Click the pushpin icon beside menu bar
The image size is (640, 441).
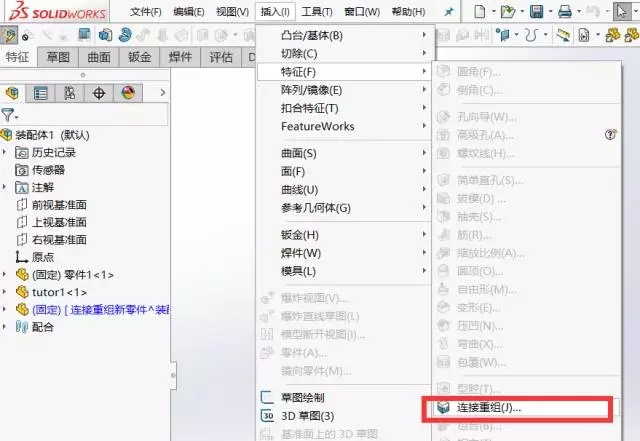[x=448, y=12]
